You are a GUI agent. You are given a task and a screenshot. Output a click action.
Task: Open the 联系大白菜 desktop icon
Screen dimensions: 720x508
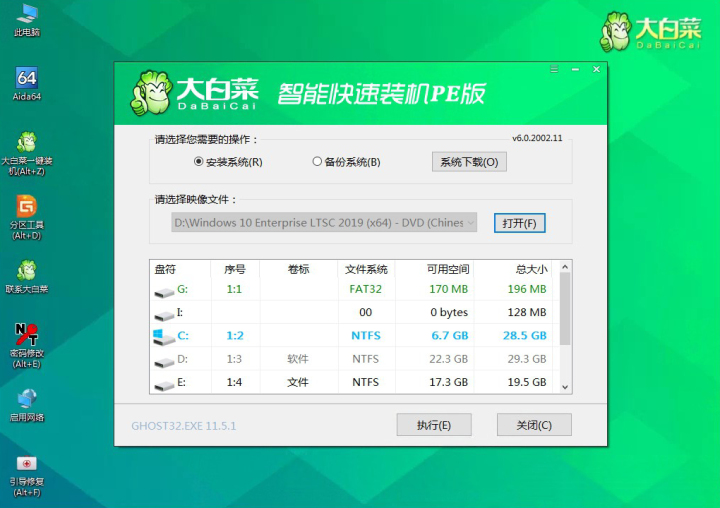click(27, 277)
